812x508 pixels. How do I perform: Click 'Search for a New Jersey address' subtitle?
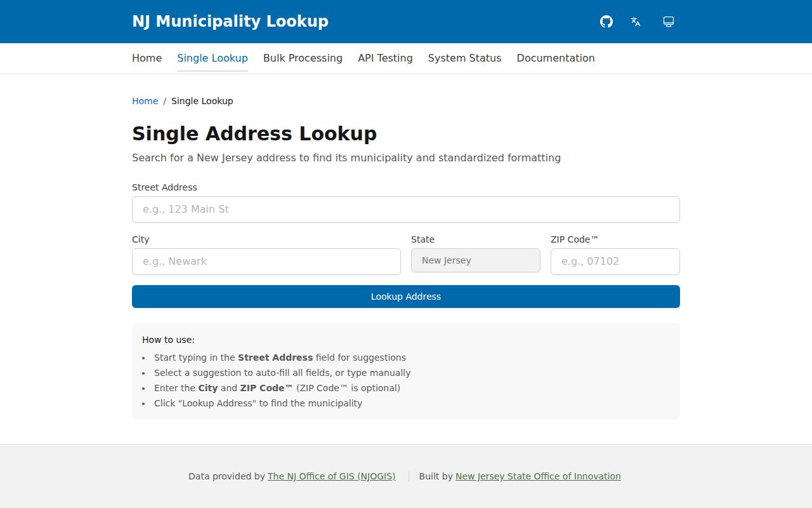(x=346, y=157)
